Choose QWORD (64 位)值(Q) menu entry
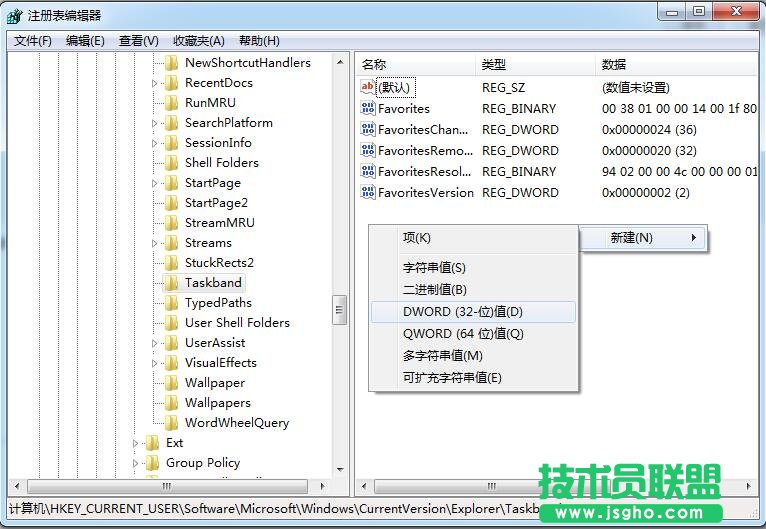This screenshot has width=766, height=529. [473, 334]
